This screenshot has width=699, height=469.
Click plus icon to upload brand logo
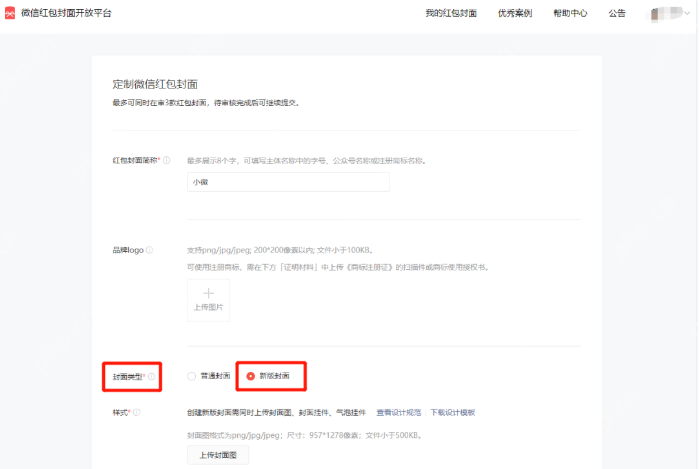point(208,292)
